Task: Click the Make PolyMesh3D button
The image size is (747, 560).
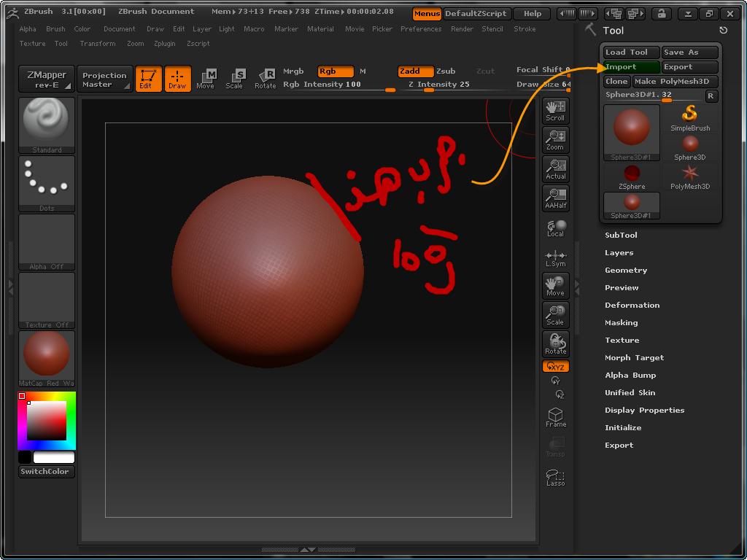Action: [675, 82]
